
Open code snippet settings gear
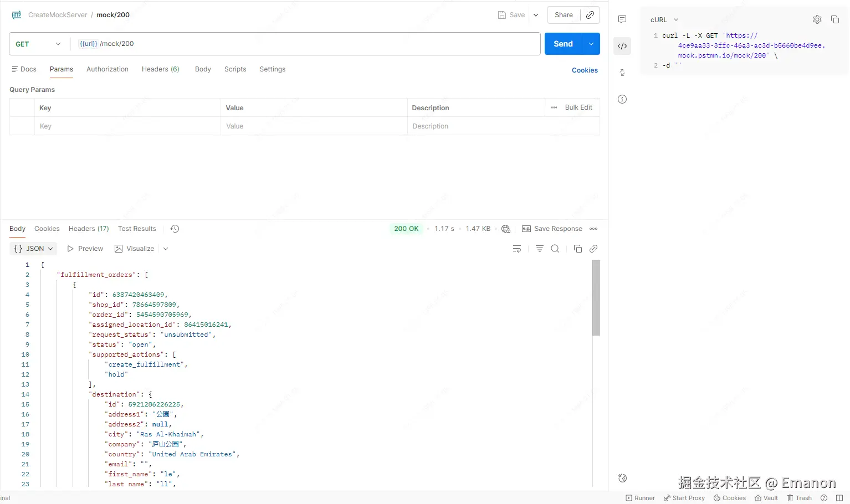pyautogui.click(x=817, y=19)
